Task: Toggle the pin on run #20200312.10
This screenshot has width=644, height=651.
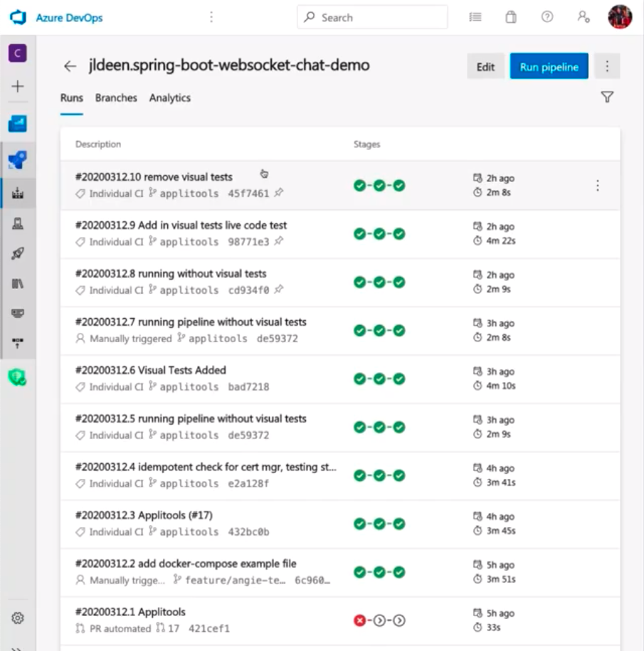Action: (x=279, y=193)
